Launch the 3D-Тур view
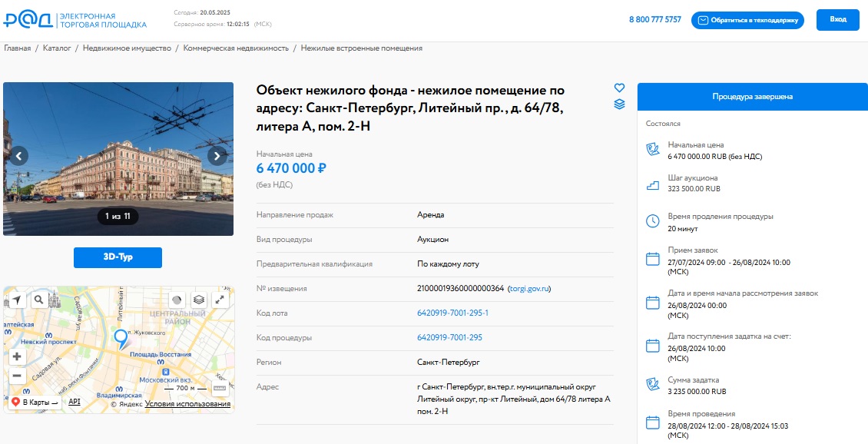868x444 pixels. pyautogui.click(x=118, y=258)
